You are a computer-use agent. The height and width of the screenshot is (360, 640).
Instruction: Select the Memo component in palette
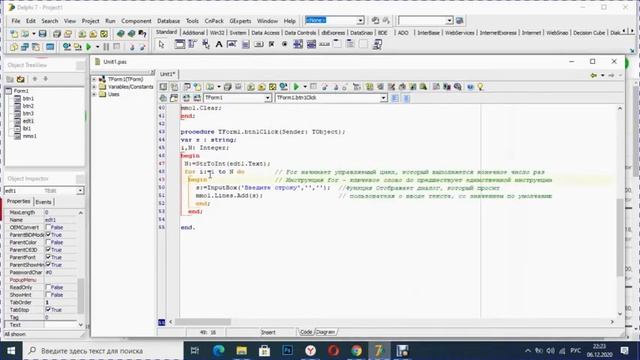click(x=245, y=44)
